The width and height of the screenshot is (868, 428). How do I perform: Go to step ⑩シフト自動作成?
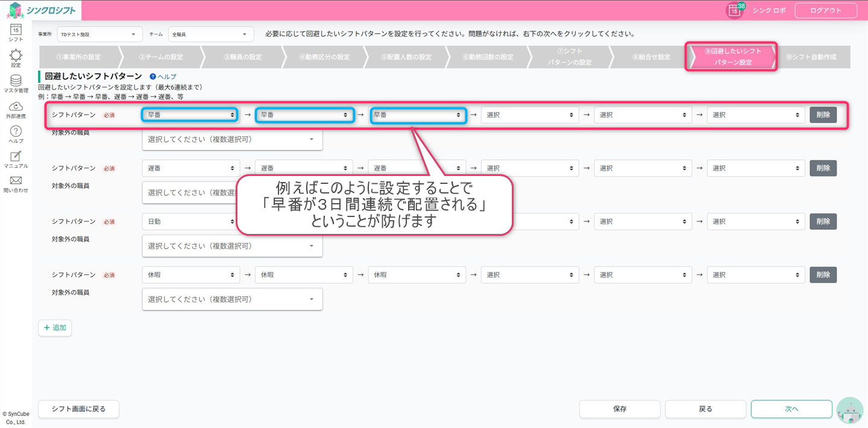811,57
